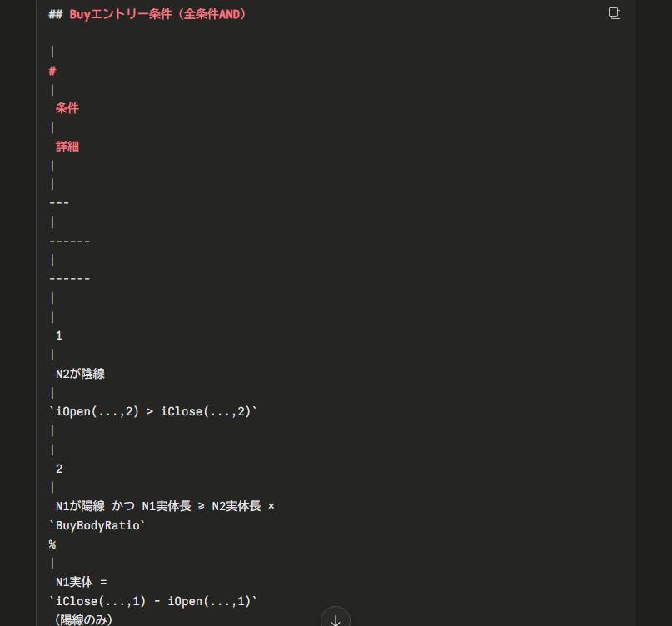Click the line starting "N1が陽線 かつ"
The height and width of the screenshot is (626, 672).
click(x=165, y=506)
